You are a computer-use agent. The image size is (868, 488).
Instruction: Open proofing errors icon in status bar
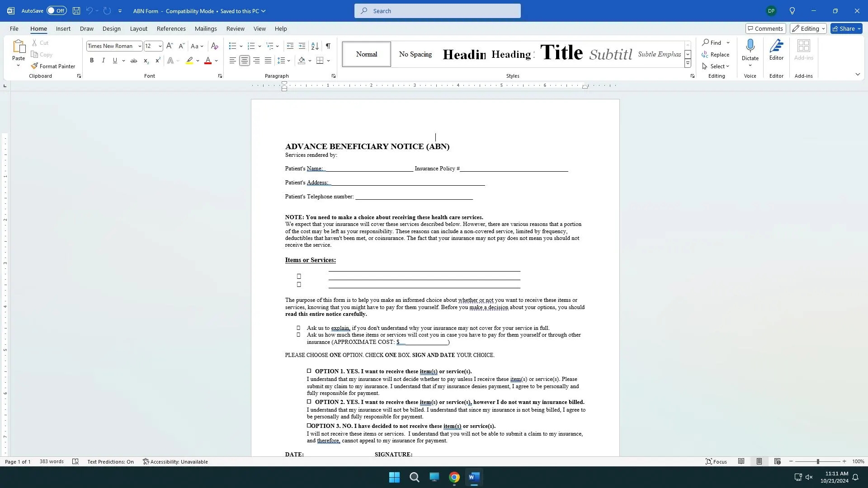[x=75, y=462]
